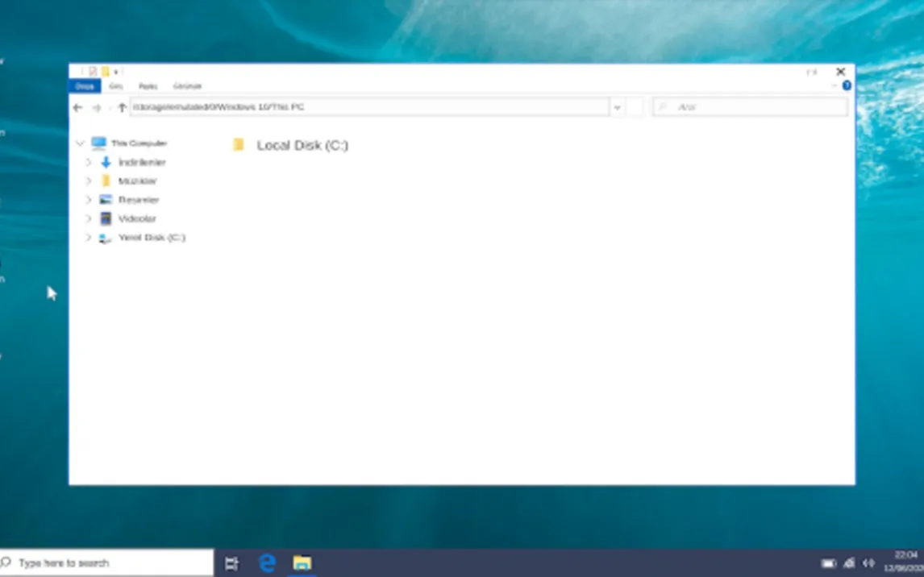Image resolution: width=924 pixels, height=577 pixels.
Task: Expand Yerel Disk (C:) tree node
Action: [89, 238]
